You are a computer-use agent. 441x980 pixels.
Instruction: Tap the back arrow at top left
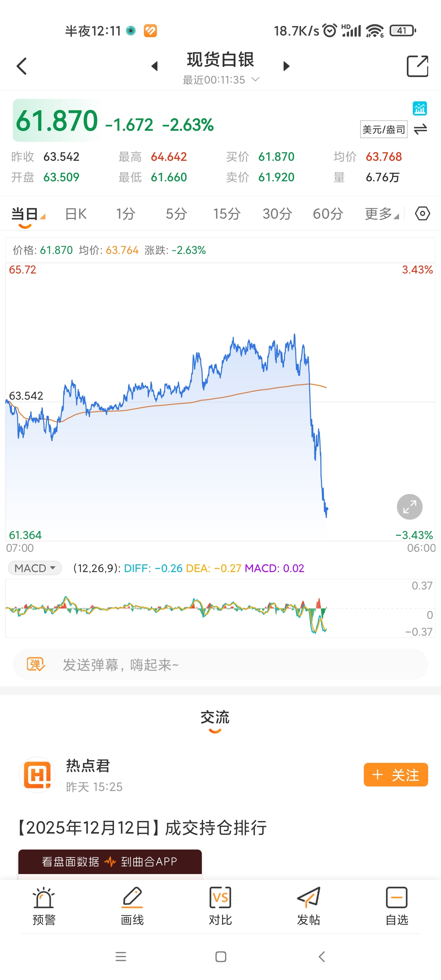(x=22, y=66)
